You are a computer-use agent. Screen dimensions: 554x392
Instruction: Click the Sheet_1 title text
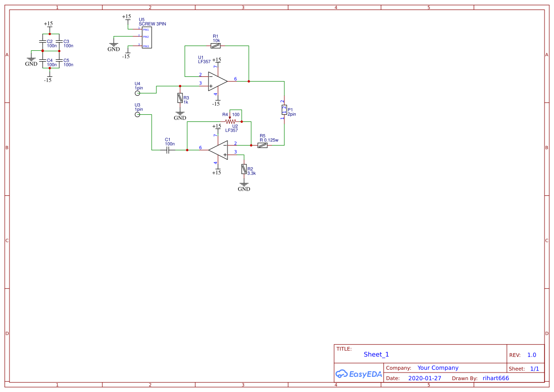[x=376, y=354]
